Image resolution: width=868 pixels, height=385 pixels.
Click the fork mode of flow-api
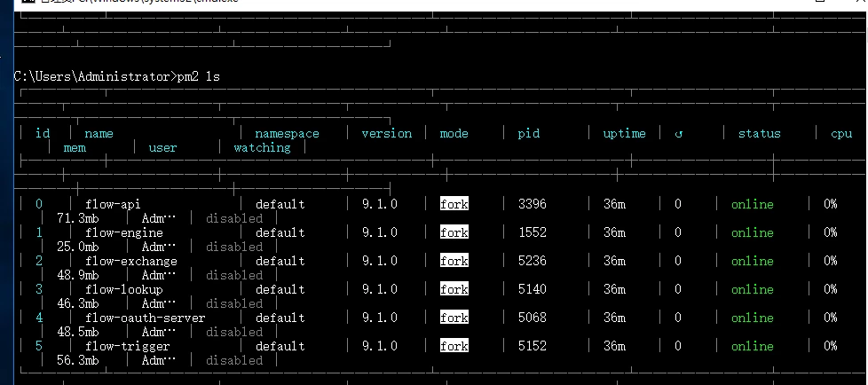click(454, 204)
